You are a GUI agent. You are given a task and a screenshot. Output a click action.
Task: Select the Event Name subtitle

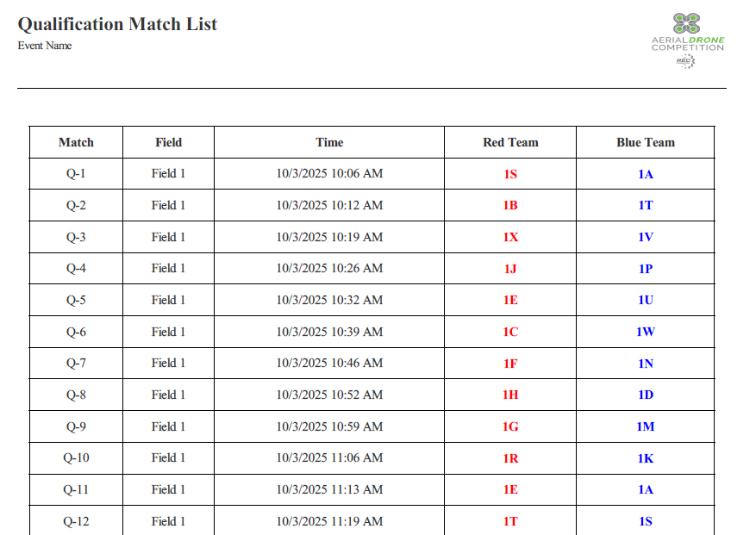click(x=45, y=46)
